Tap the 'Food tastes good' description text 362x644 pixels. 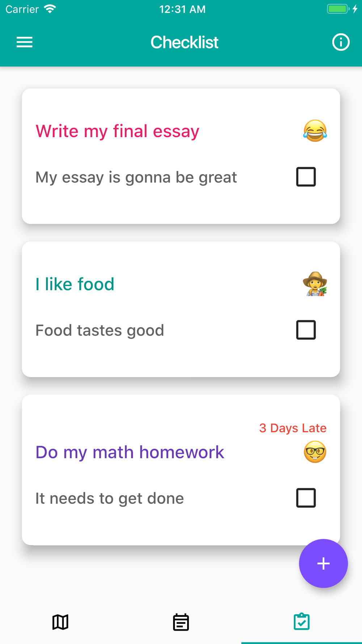(100, 330)
